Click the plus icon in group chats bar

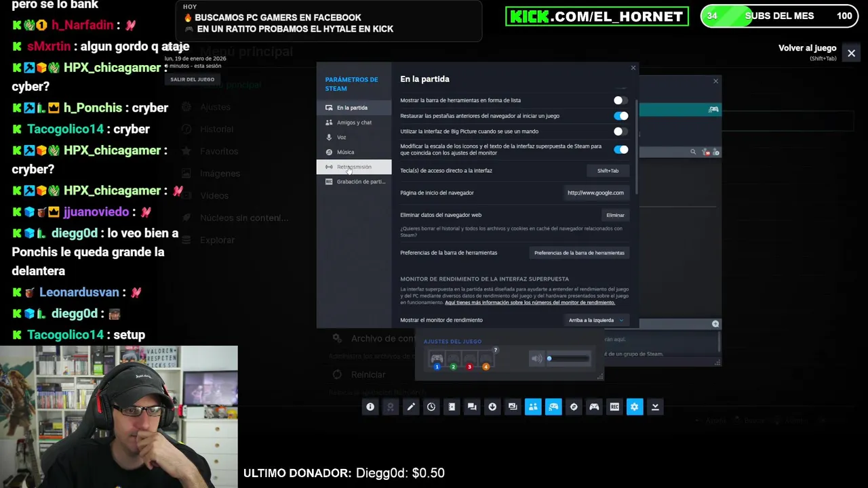715,324
